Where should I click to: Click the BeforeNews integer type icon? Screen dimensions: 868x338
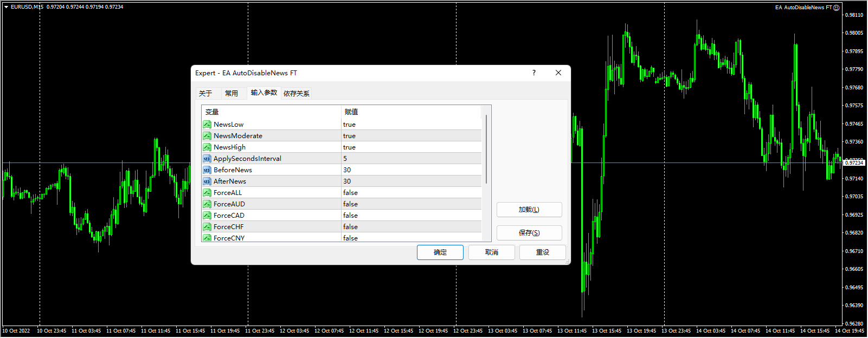pos(207,170)
